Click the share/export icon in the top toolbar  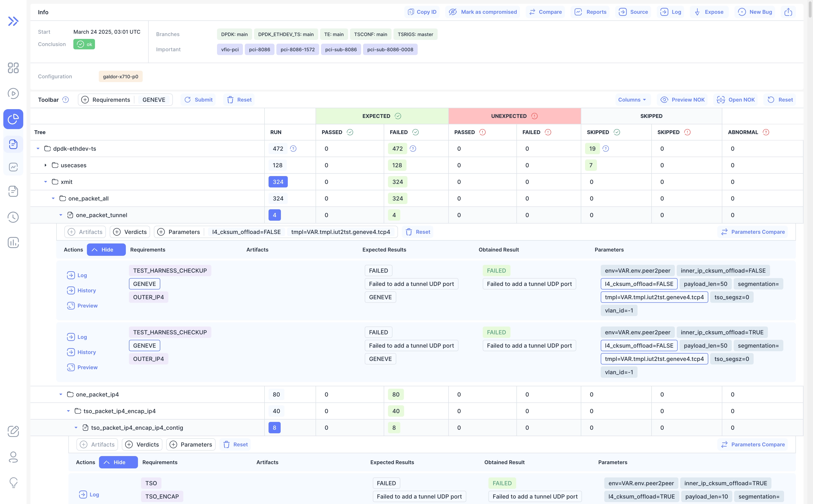(788, 12)
